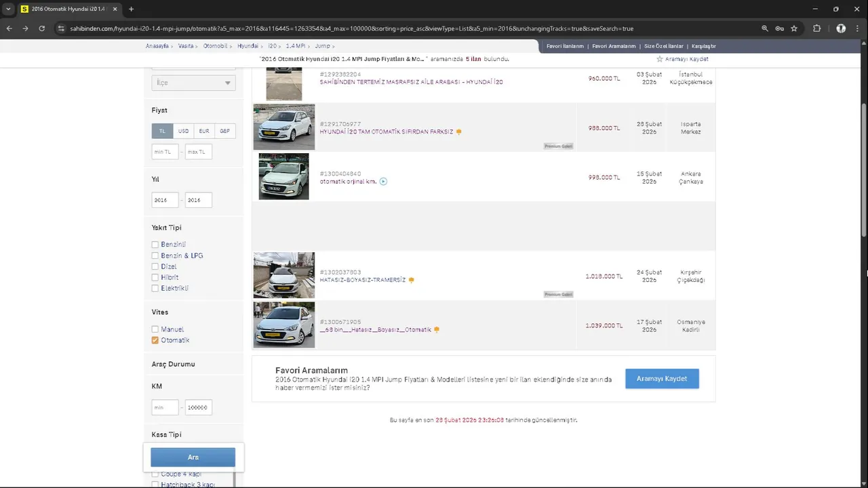Check the Hibrit fuel option
The image size is (868, 488).
[155, 277]
